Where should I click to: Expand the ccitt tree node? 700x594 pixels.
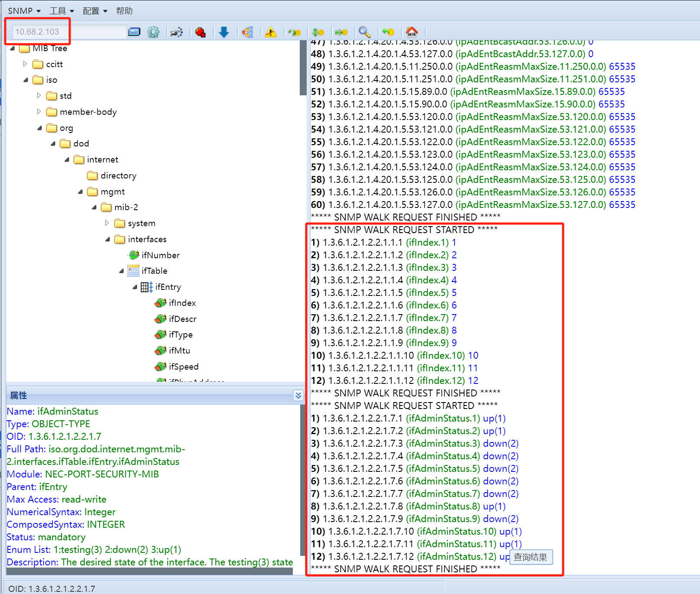pyautogui.click(x=25, y=64)
